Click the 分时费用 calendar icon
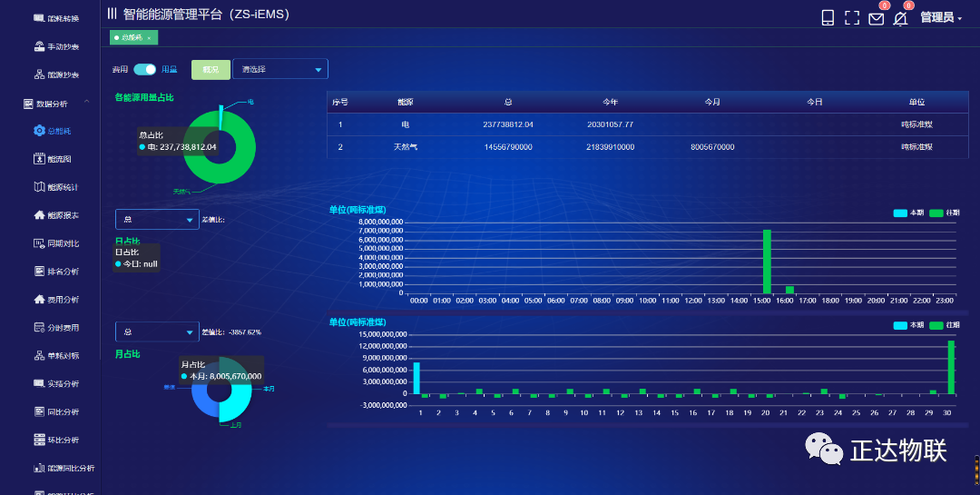 tap(39, 327)
